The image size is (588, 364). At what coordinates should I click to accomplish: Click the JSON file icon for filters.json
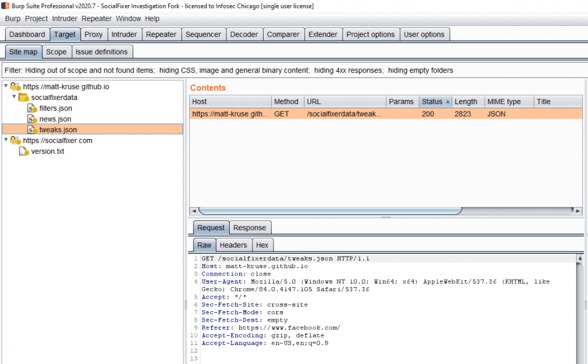point(32,108)
